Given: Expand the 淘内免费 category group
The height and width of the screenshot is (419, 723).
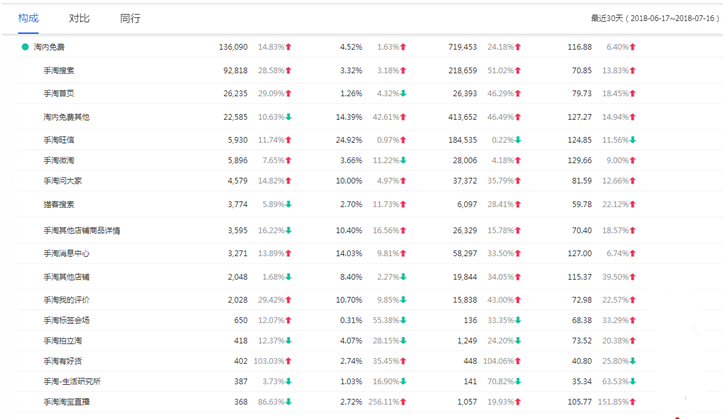Looking at the screenshot, I should coord(49,47).
